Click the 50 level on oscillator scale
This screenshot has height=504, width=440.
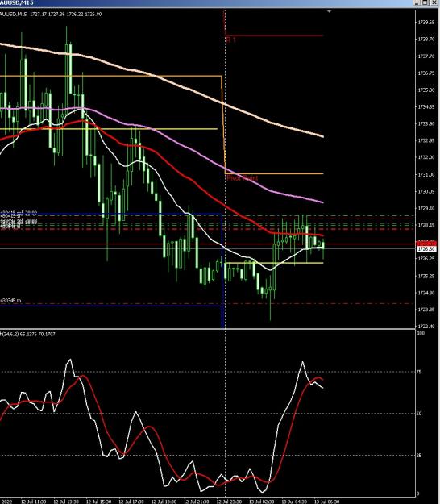click(x=419, y=414)
